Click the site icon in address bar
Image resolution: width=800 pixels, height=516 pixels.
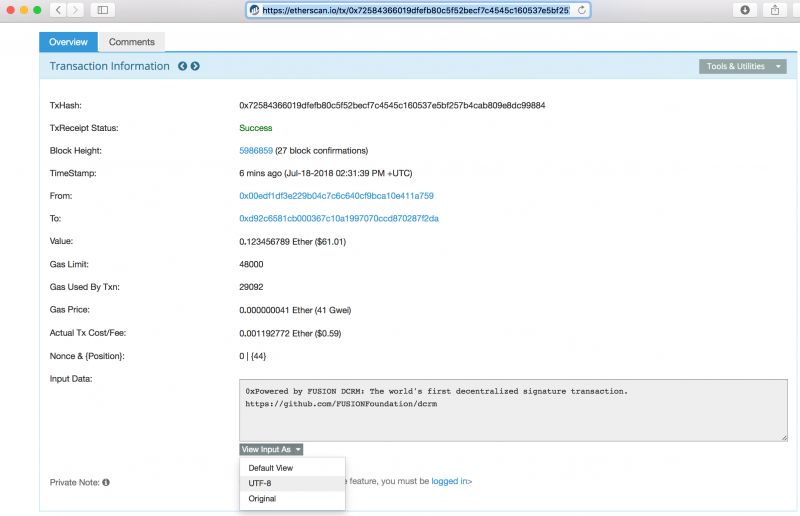point(255,10)
